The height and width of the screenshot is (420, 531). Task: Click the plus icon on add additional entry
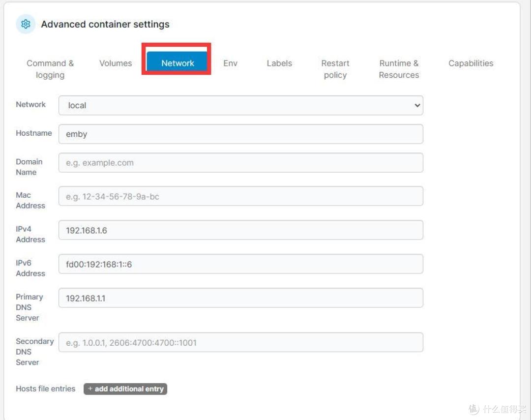click(x=90, y=389)
